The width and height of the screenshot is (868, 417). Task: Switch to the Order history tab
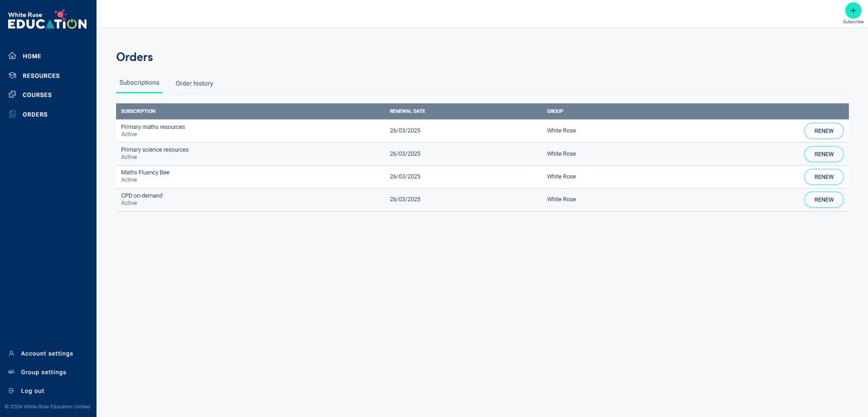click(x=194, y=83)
